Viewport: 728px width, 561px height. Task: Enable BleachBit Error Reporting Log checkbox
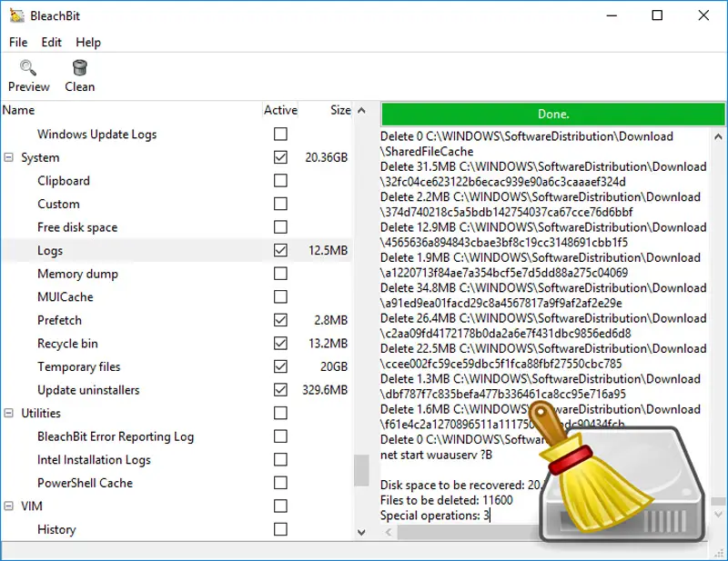(280, 436)
